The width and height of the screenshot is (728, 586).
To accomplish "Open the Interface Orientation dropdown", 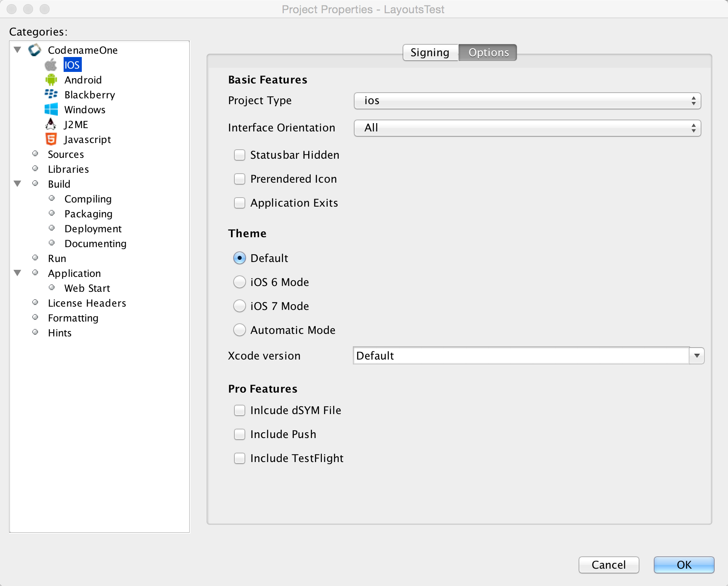I will (x=527, y=128).
